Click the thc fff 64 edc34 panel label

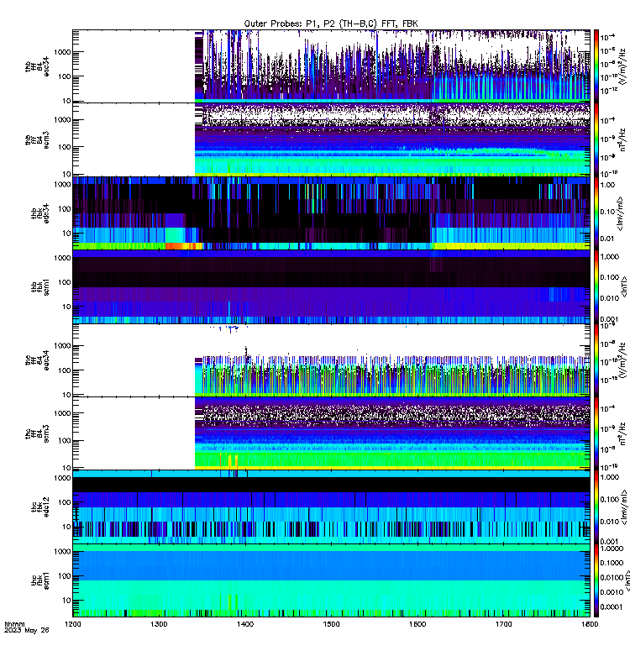click(37, 360)
